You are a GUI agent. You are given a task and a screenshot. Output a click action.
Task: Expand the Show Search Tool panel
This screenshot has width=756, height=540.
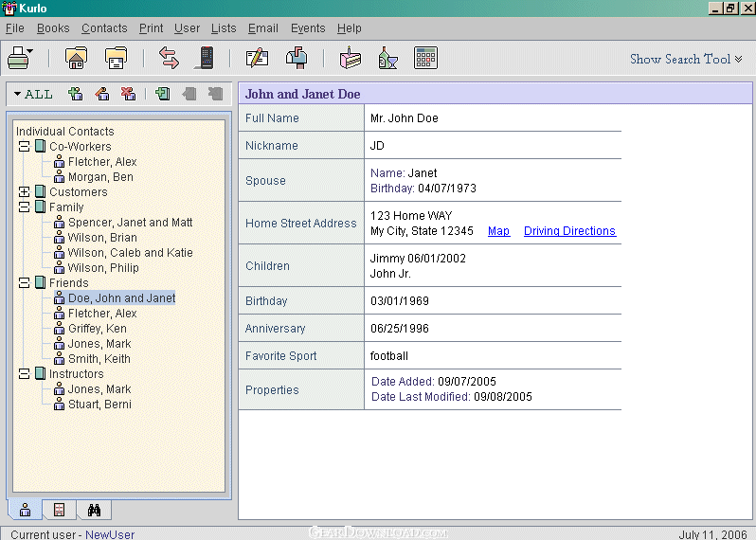pos(686,59)
